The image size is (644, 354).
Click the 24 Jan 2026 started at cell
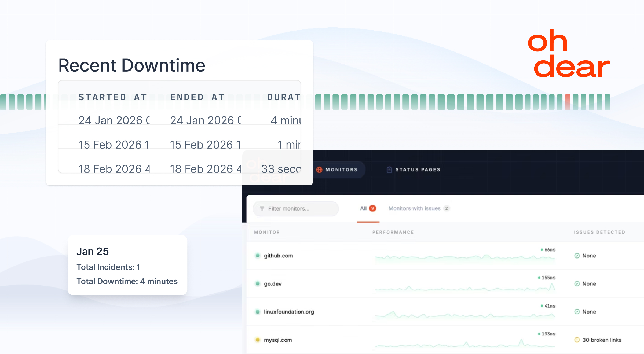pyautogui.click(x=114, y=120)
